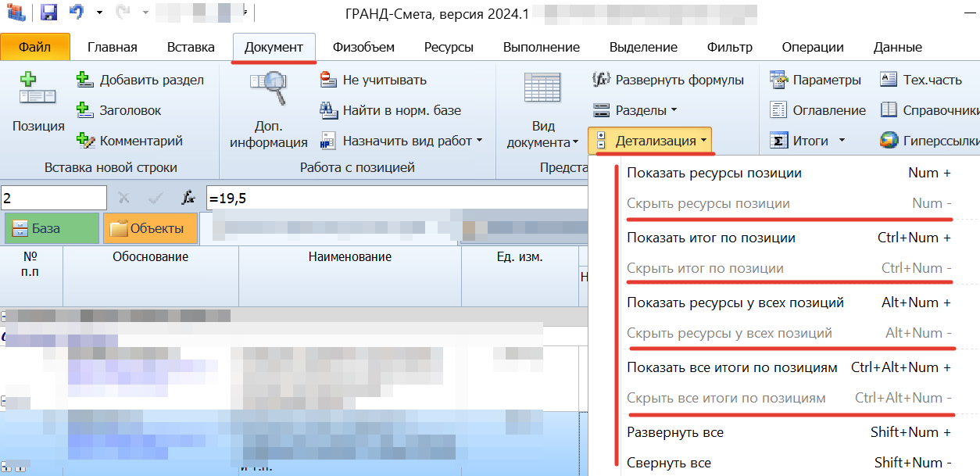Image resolution: width=980 pixels, height=476 pixels.
Task: Click the orange Объекты button
Action: (150, 229)
